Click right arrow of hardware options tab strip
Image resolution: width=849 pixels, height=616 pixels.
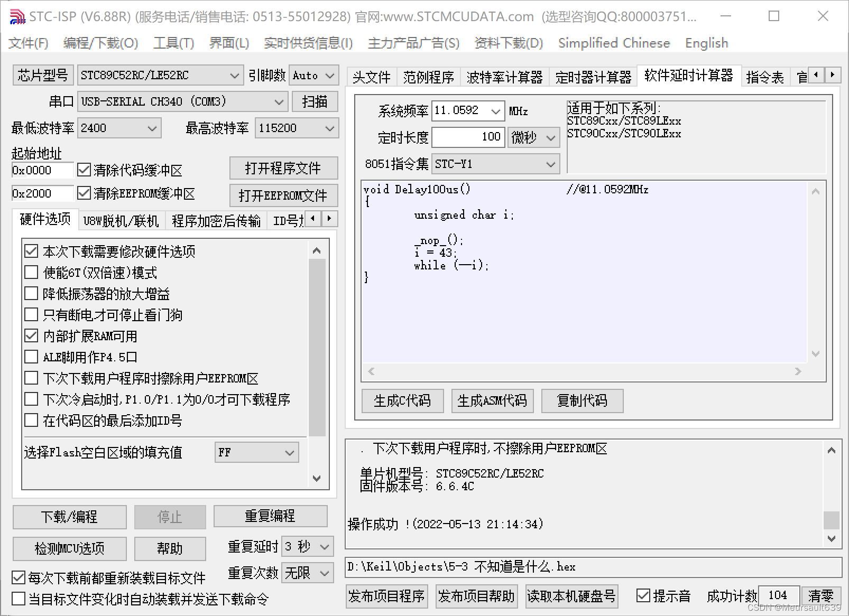click(x=329, y=218)
